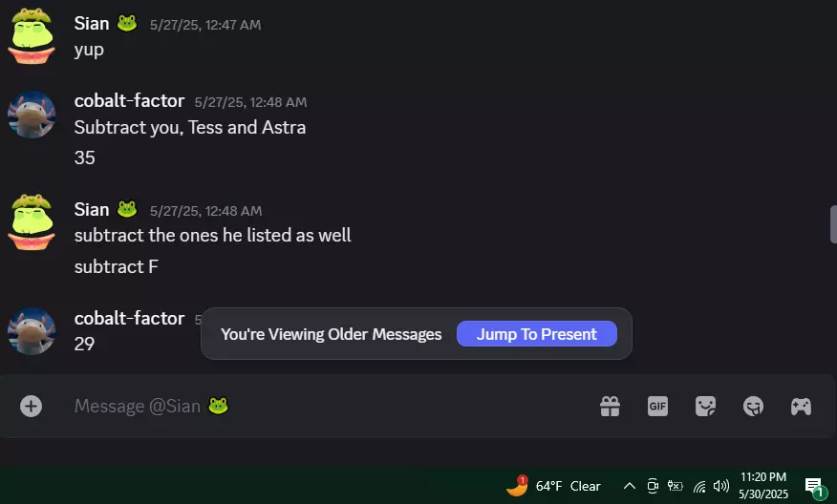Open the gift Nitro icon

(611, 407)
